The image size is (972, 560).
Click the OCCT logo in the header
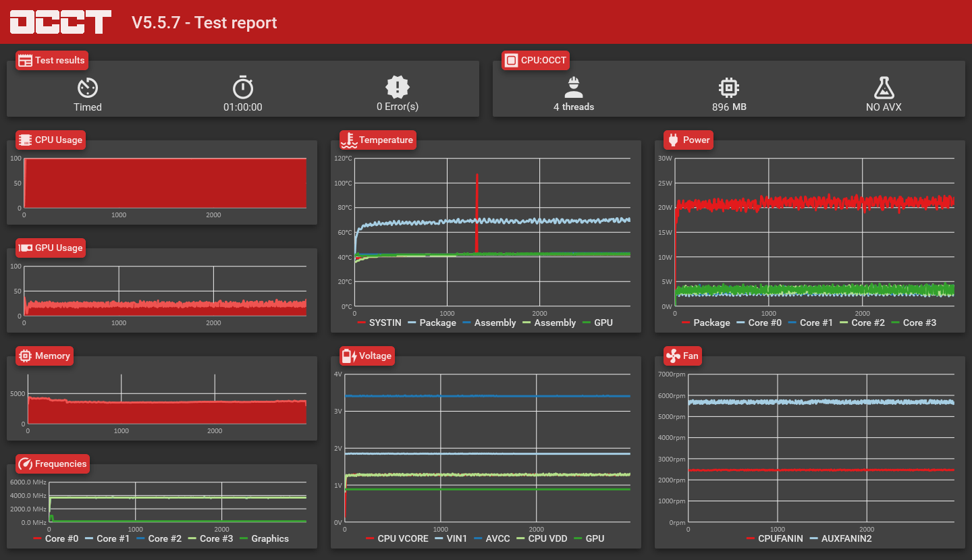point(60,22)
